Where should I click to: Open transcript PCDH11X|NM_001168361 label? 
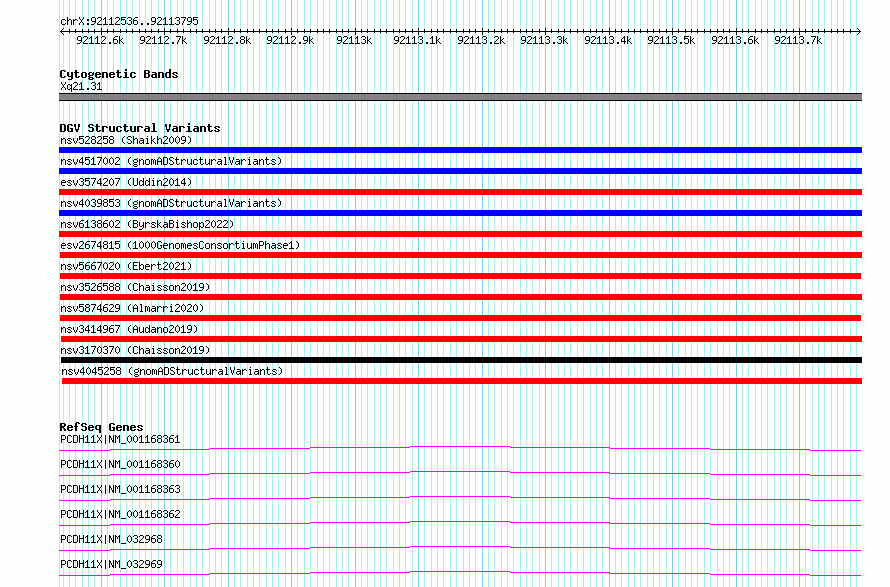[x=120, y=439]
